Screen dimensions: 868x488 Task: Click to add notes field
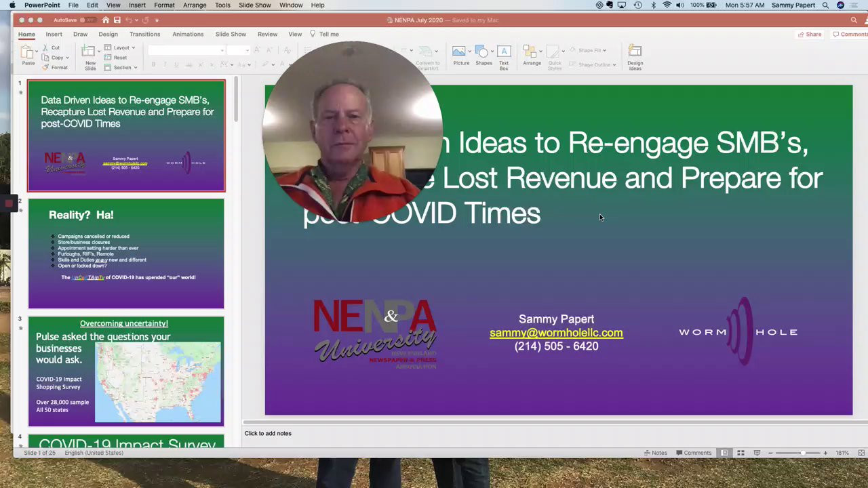pyautogui.click(x=268, y=433)
